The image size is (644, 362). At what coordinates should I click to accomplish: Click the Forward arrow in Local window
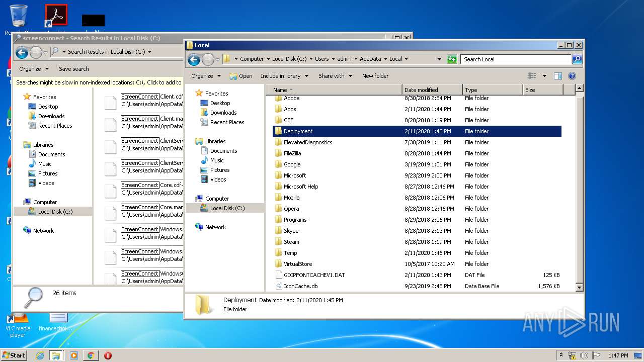coord(208,59)
